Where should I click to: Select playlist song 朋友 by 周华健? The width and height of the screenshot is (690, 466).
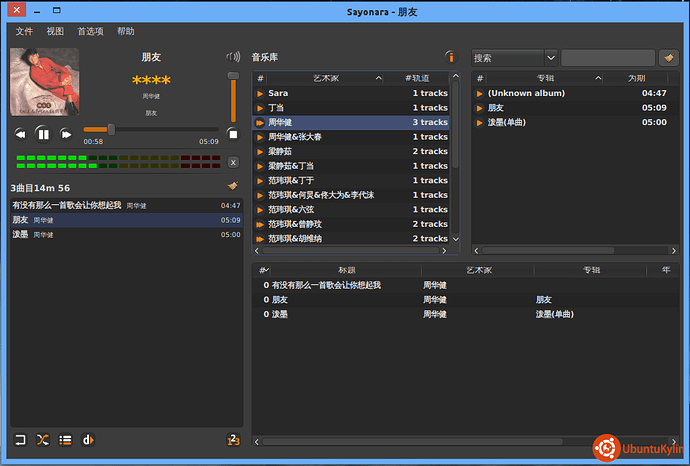tap(127, 220)
